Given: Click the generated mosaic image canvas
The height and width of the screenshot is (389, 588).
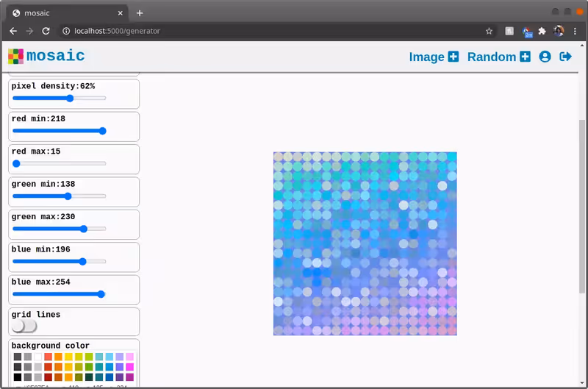Looking at the screenshot, I should [x=365, y=243].
